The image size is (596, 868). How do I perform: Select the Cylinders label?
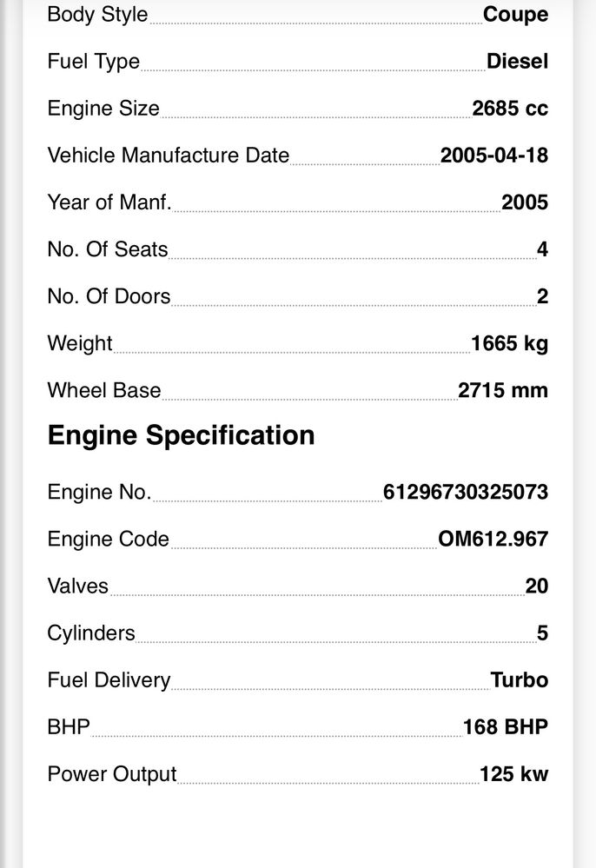pyautogui.click(x=91, y=633)
